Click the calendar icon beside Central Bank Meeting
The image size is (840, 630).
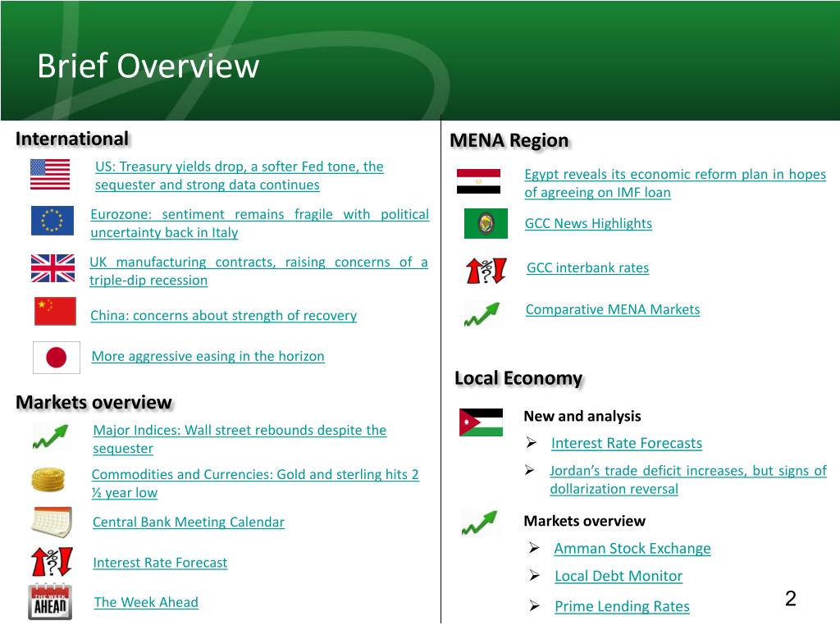[x=52, y=522]
